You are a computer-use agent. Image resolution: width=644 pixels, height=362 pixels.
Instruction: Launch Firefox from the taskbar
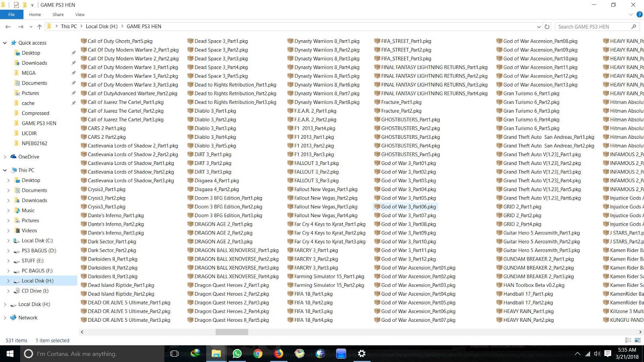click(279, 354)
